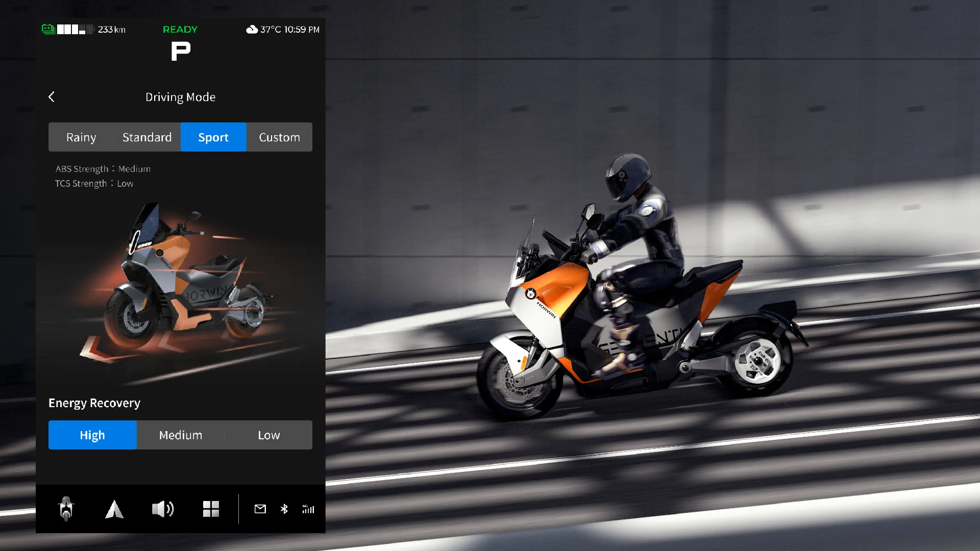Select Sport driving mode

coord(213,137)
